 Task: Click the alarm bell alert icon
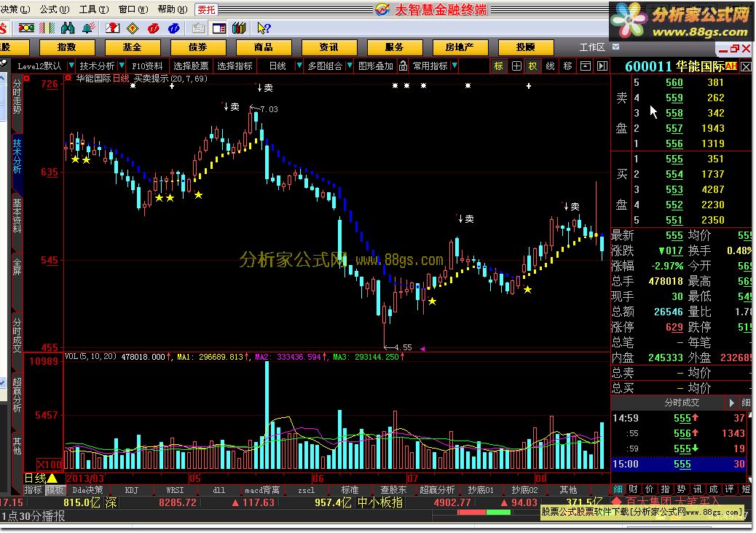tap(88, 28)
